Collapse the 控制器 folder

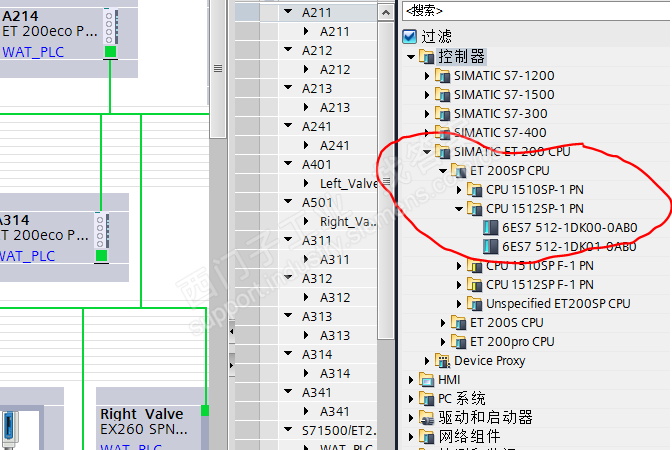click(411, 57)
